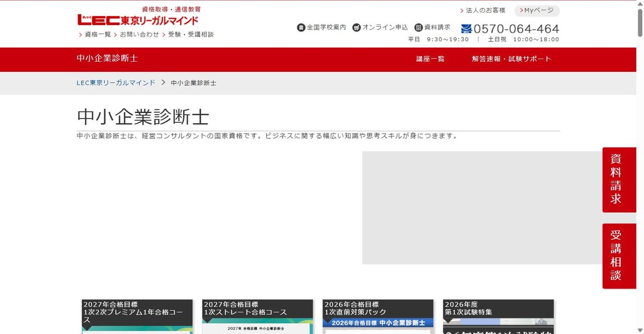Click the red 資料請求 side tab
This screenshot has height=334, width=644.
click(619, 180)
